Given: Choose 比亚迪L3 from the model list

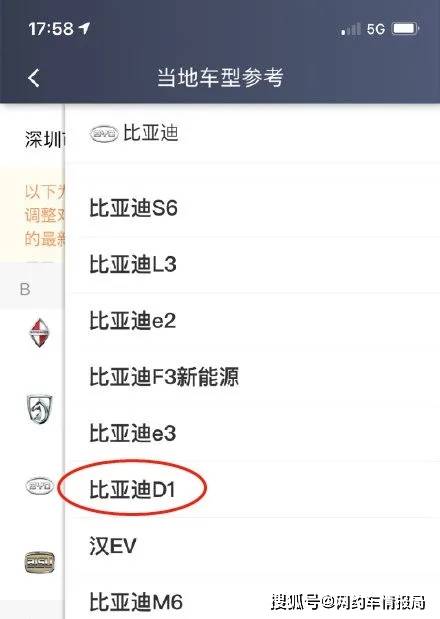Looking at the screenshot, I should coord(253,264).
